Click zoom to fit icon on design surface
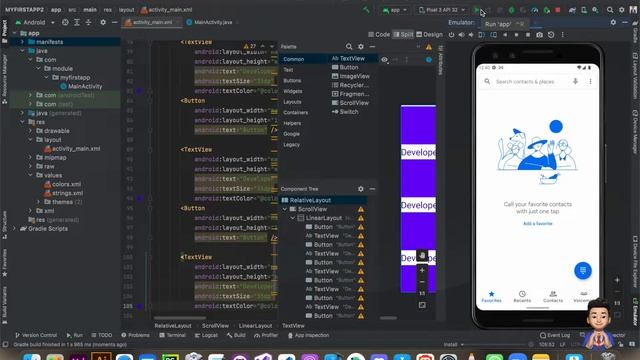Image resolution: width=640 pixels, height=360 pixels. (x=422, y=305)
